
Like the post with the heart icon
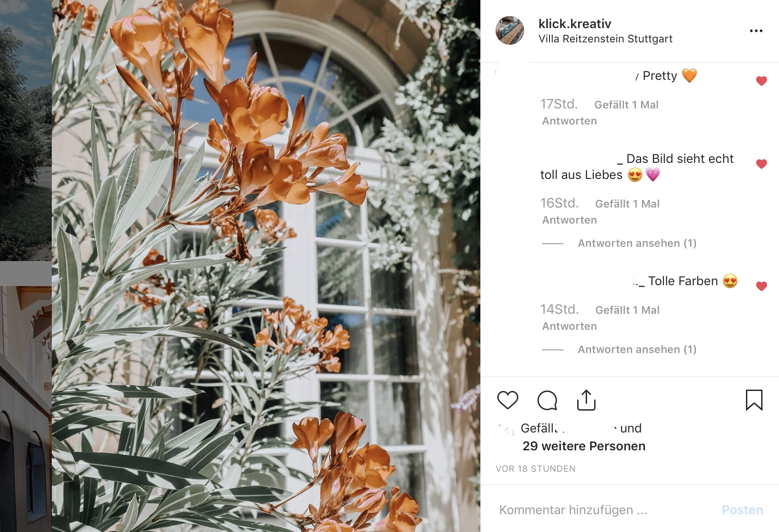[x=508, y=400]
